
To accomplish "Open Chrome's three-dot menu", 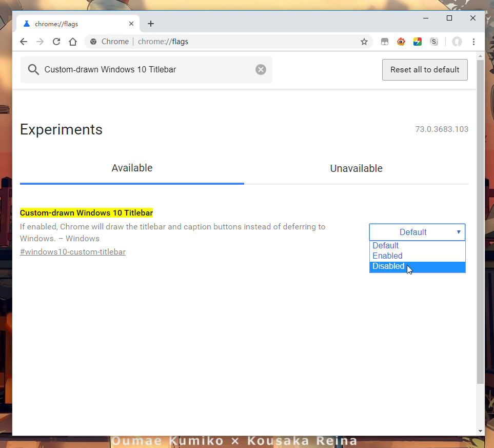I will (x=473, y=42).
